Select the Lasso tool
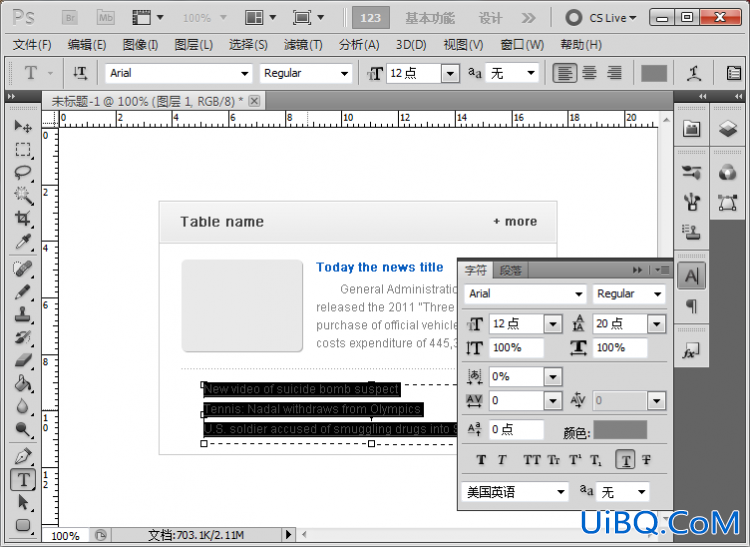750x547 pixels. [22, 173]
